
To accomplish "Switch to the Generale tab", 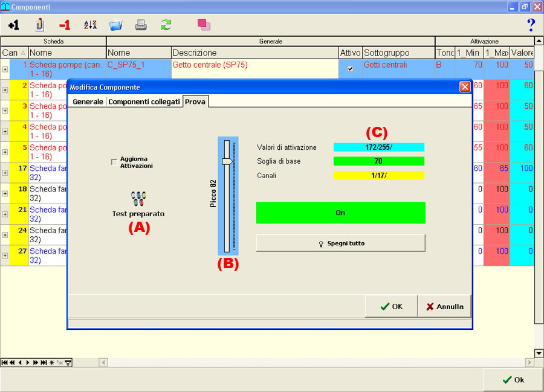I will tap(88, 101).
